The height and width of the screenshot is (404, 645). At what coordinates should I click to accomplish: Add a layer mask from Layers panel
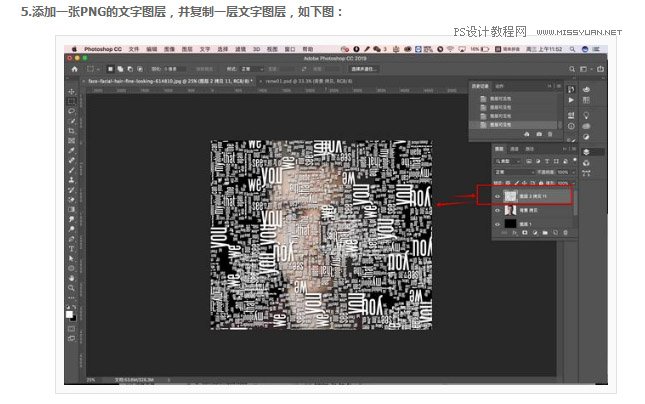coord(525,233)
